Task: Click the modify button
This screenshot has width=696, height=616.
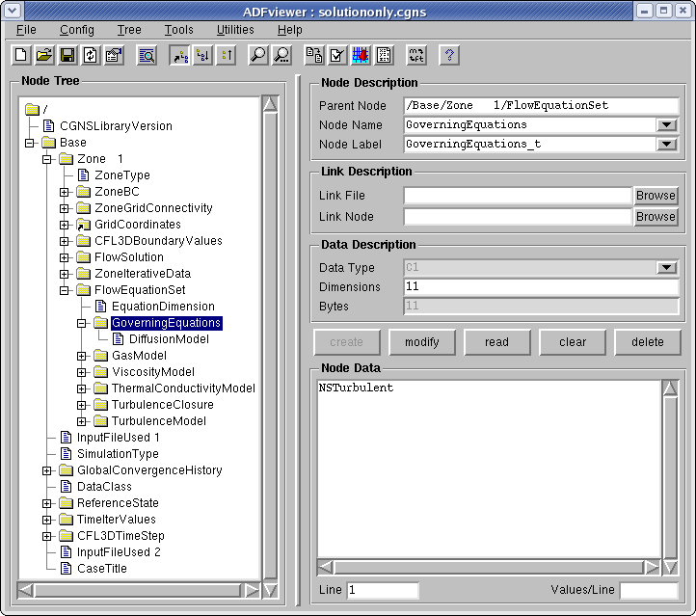Action: 422,342
